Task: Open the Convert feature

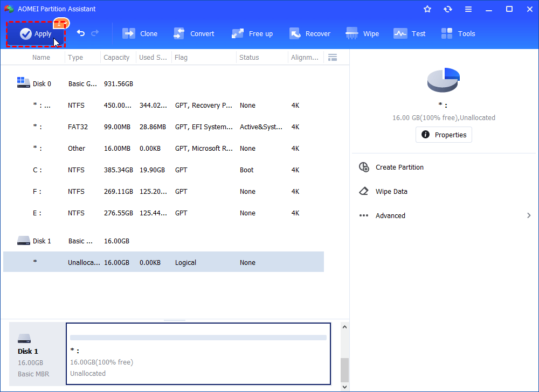Action: 194,33
